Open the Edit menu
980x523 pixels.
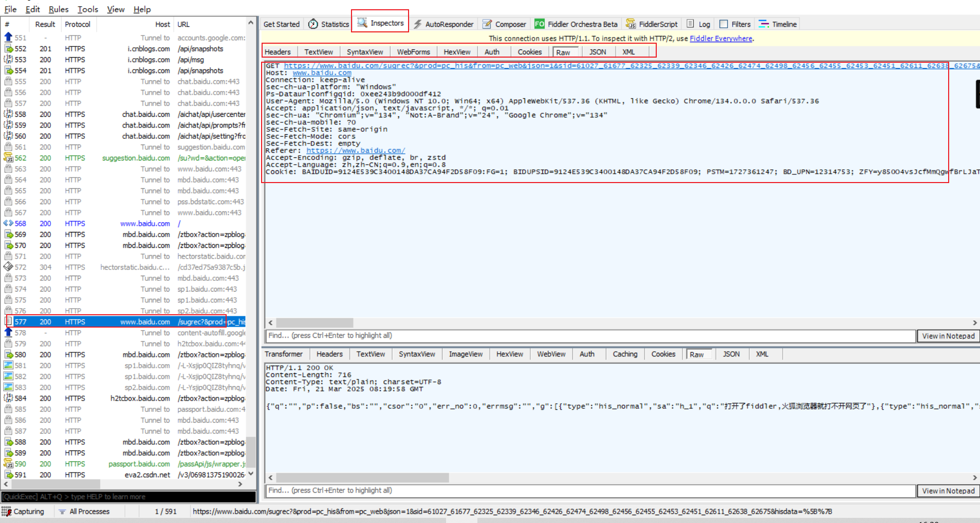[x=32, y=9]
